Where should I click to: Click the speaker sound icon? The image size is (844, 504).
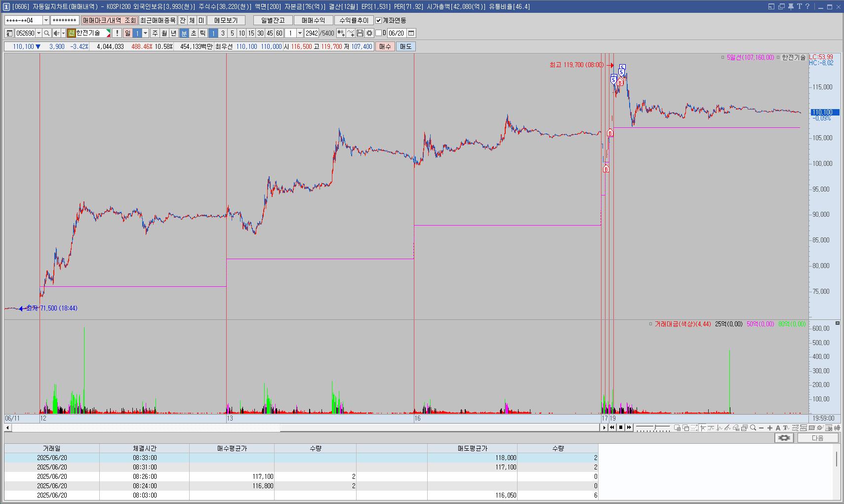56,33
